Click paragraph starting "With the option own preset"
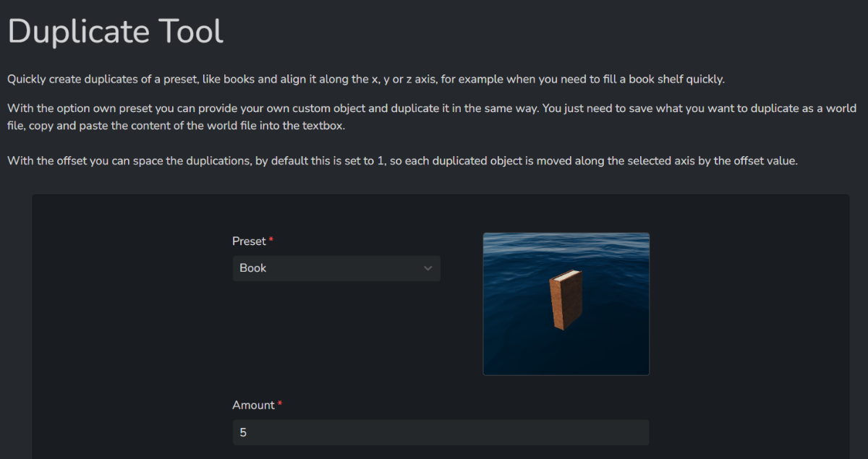This screenshot has height=459, width=868. [x=432, y=116]
